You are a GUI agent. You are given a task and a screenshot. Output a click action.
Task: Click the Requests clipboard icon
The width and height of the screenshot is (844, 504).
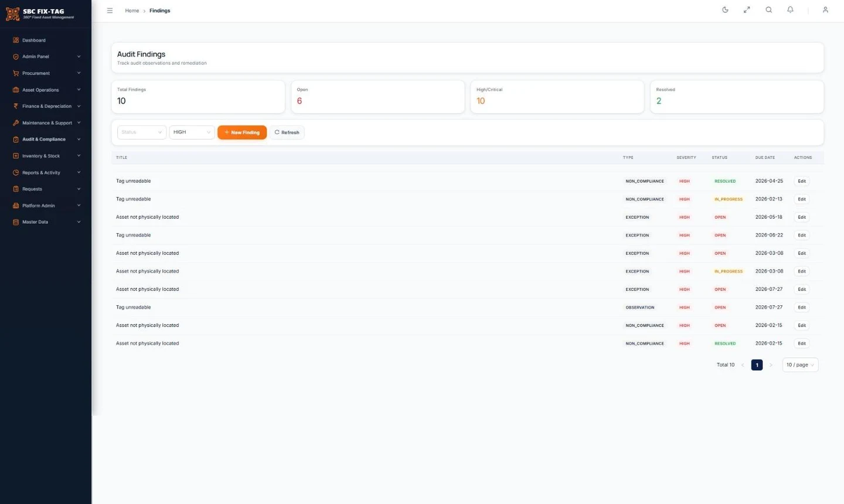click(x=16, y=189)
